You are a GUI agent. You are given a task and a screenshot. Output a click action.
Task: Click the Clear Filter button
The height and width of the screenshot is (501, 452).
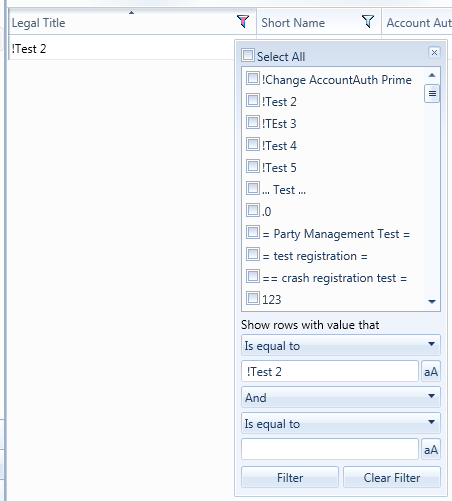(x=392, y=477)
